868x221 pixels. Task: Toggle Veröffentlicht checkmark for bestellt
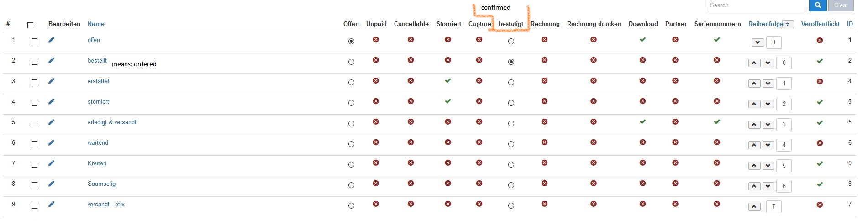pyautogui.click(x=820, y=61)
